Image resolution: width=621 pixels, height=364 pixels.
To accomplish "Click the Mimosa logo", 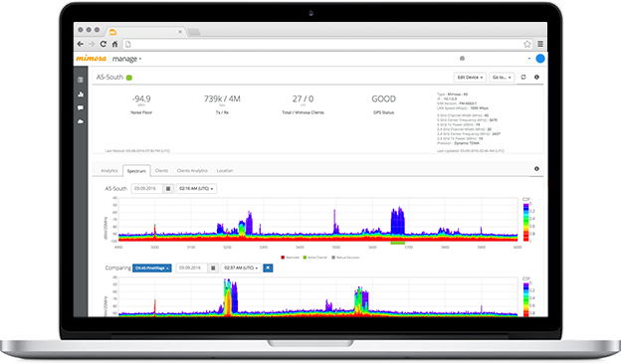I will pyautogui.click(x=92, y=58).
